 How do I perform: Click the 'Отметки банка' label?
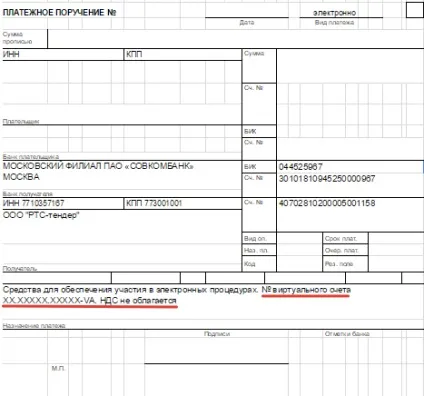[x=347, y=334]
